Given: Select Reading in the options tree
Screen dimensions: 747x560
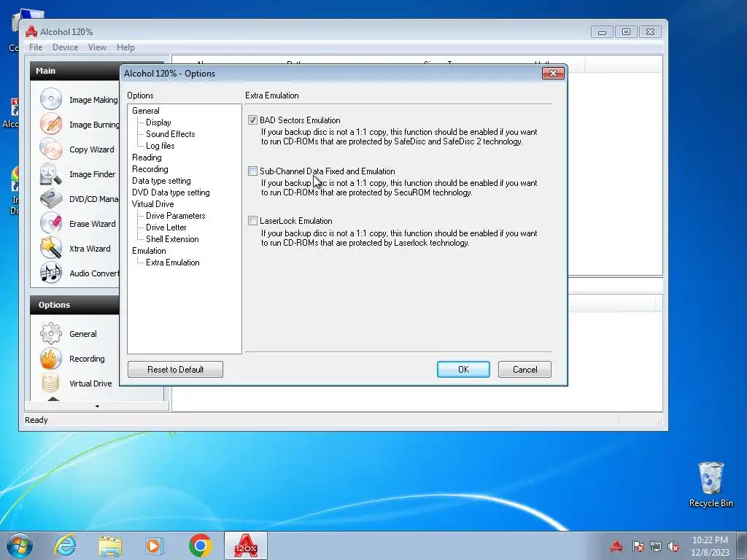Looking at the screenshot, I should click(147, 157).
